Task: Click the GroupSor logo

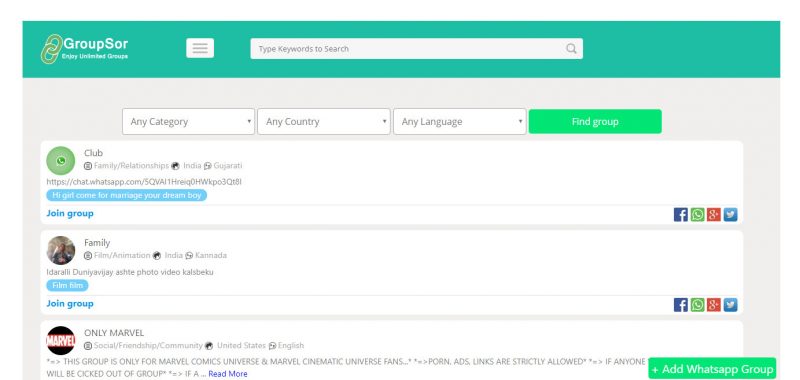Action: pos(85,49)
